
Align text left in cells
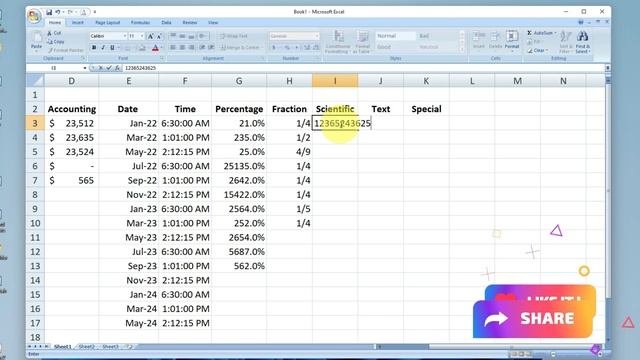[173, 48]
